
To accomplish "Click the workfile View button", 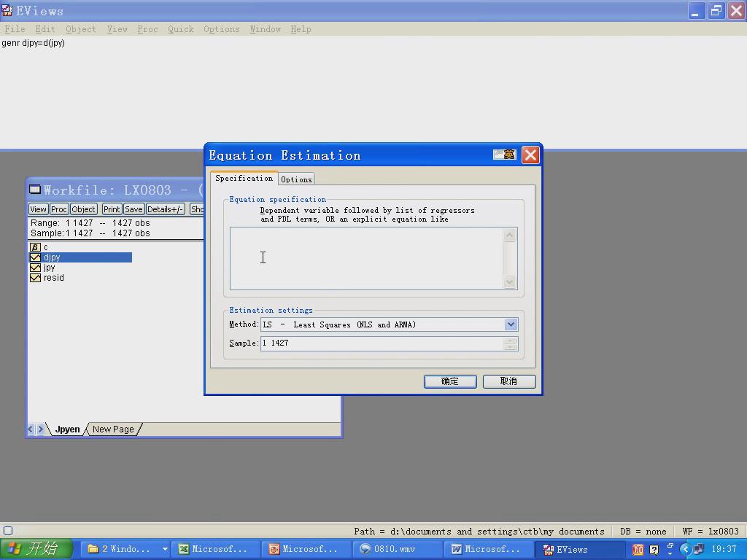I will [38, 209].
